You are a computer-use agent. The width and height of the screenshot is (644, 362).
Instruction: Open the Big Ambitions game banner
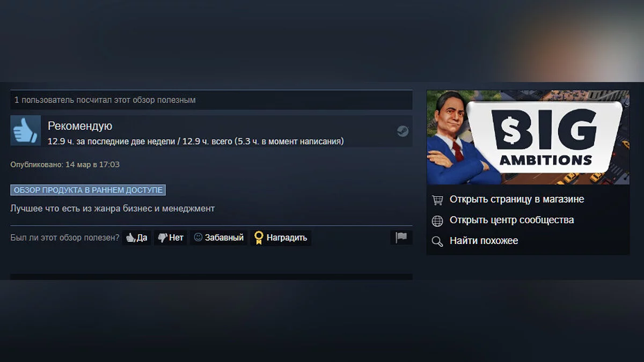528,137
